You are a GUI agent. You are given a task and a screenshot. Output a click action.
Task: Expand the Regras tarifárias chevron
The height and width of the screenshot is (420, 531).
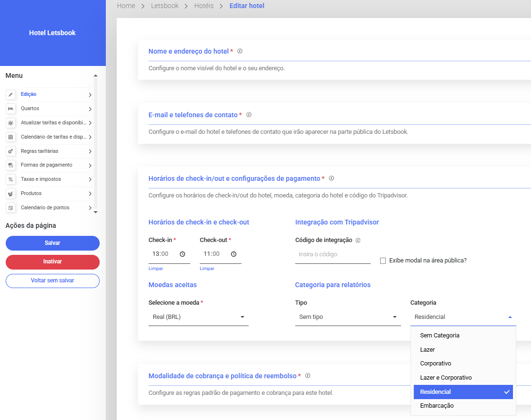pos(90,151)
